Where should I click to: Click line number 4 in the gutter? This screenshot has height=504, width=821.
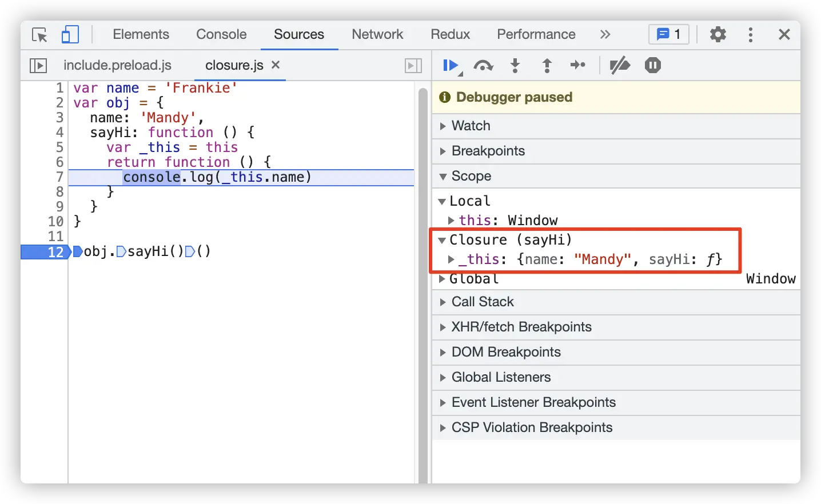tap(59, 133)
